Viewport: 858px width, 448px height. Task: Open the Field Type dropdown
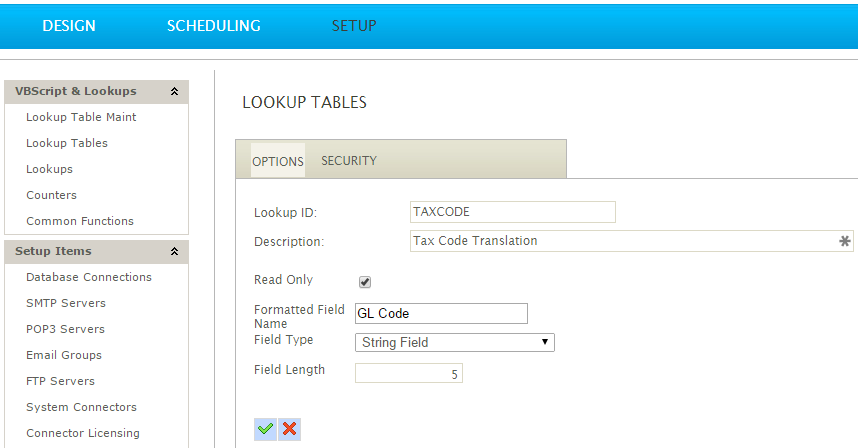[455, 342]
